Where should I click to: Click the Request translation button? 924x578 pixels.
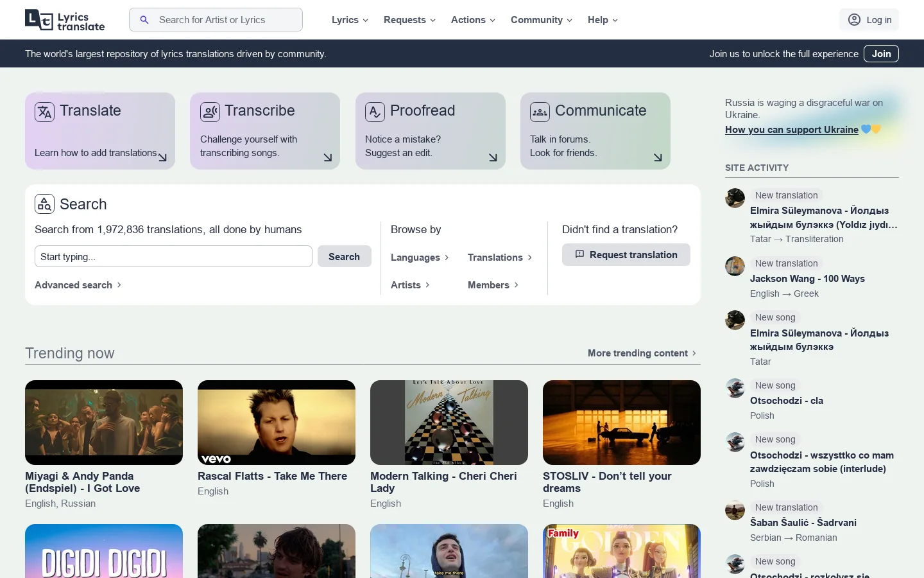tap(626, 254)
